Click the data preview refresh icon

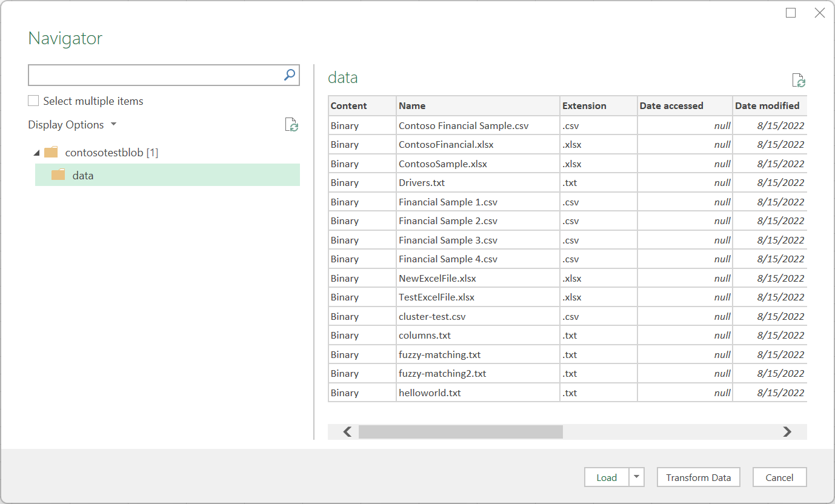pyautogui.click(x=799, y=81)
